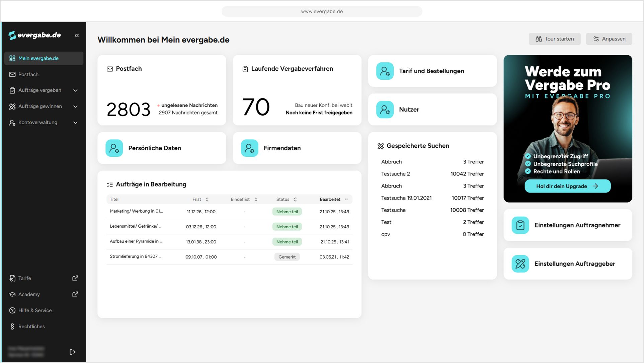Click Einstellungen Auftragnehmer clipboard icon
The height and width of the screenshot is (363, 644).
[x=520, y=225]
